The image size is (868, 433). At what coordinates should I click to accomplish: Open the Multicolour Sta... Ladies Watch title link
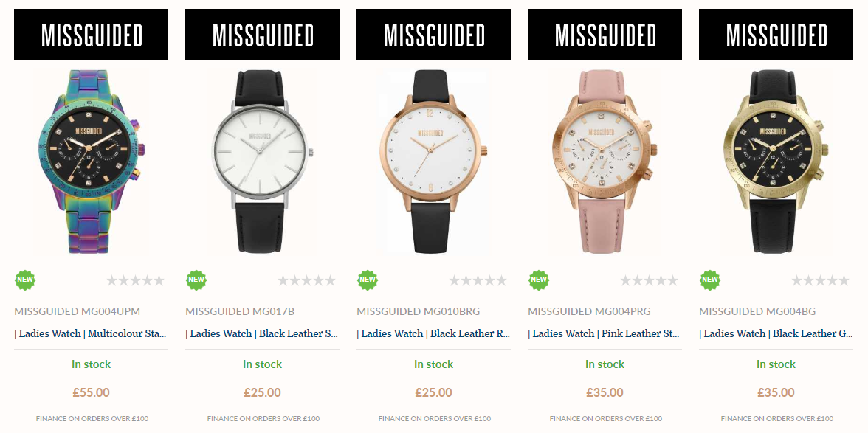(x=91, y=333)
